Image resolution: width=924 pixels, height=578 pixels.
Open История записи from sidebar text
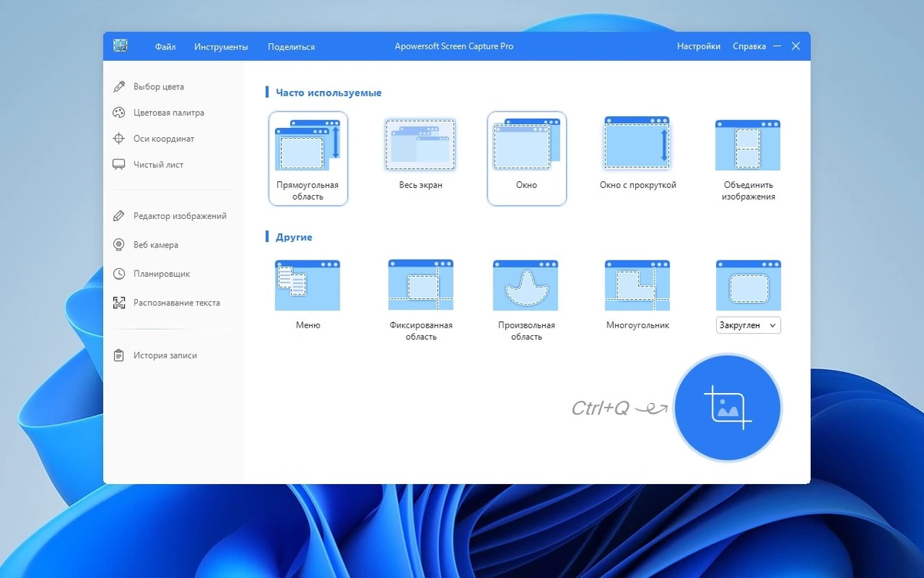tap(165, 355)
